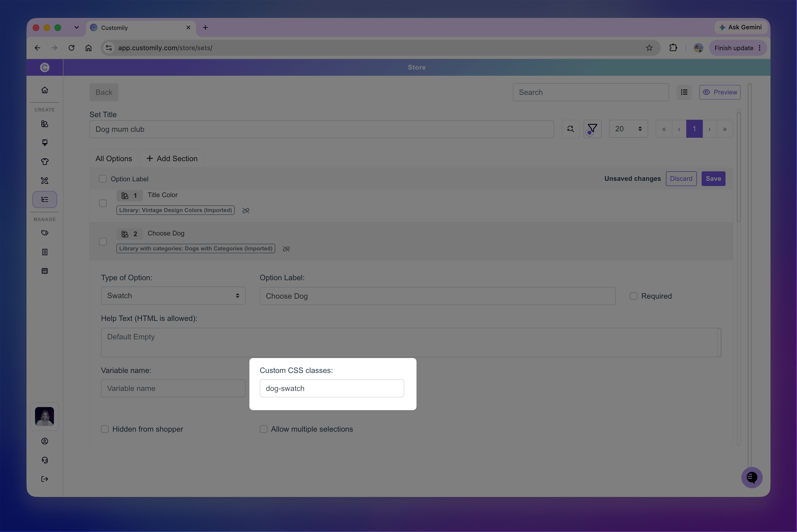Viewport: 797px width, 532px height.
Task: Click the Add Section tab
Action: [172, 159]
